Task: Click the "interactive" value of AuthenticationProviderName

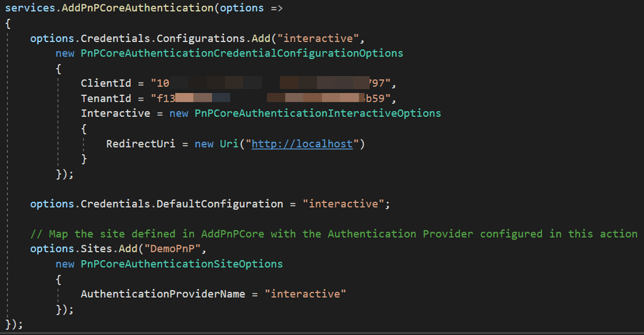Action: tap(305, 294)
